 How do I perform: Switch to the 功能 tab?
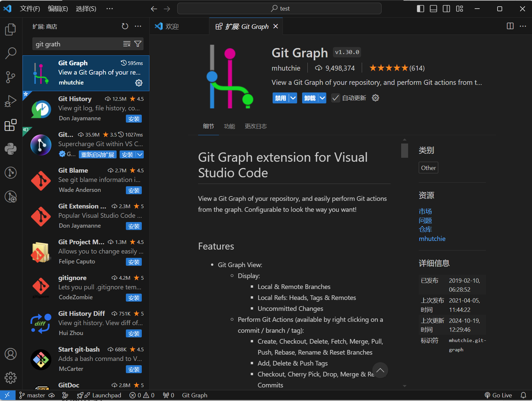pos(230,126)
